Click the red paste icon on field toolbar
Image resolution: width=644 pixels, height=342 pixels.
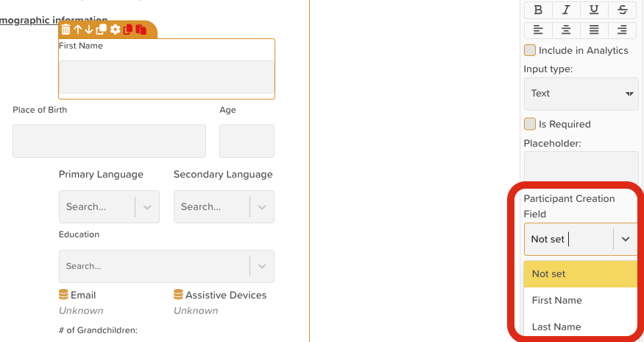[141, 29]
